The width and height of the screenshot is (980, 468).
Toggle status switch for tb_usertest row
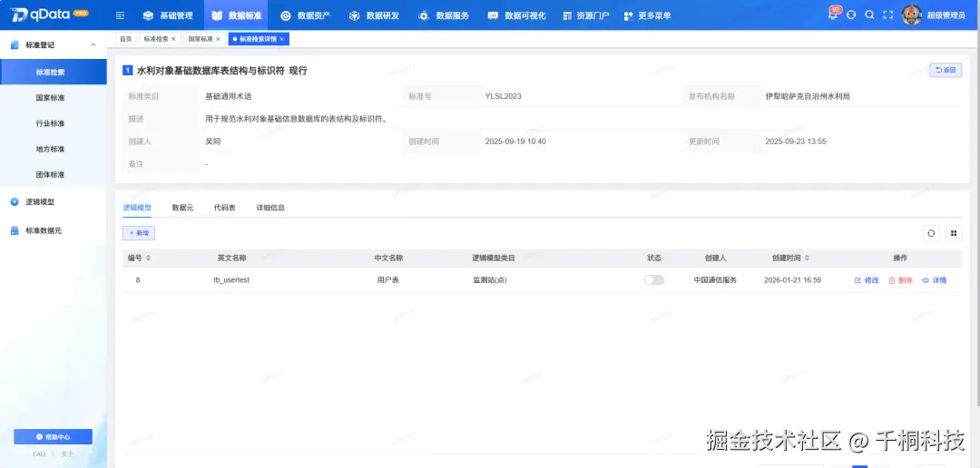click(653, 280)
